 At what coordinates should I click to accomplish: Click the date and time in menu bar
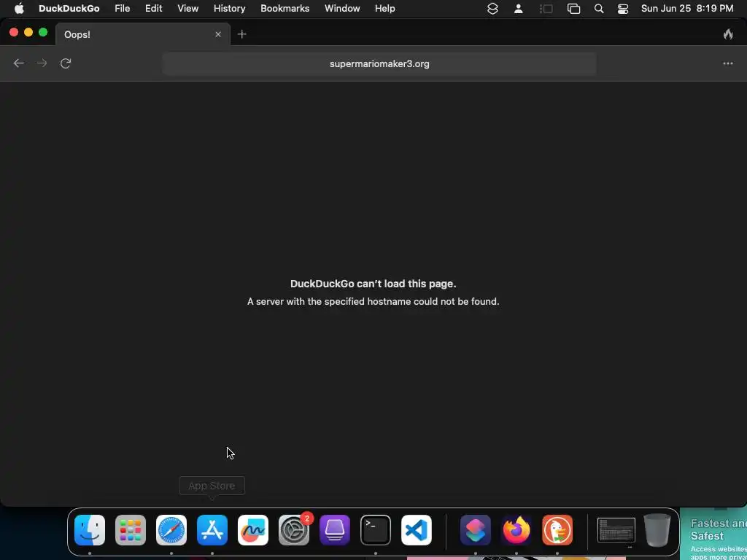(x=687, y=9)
